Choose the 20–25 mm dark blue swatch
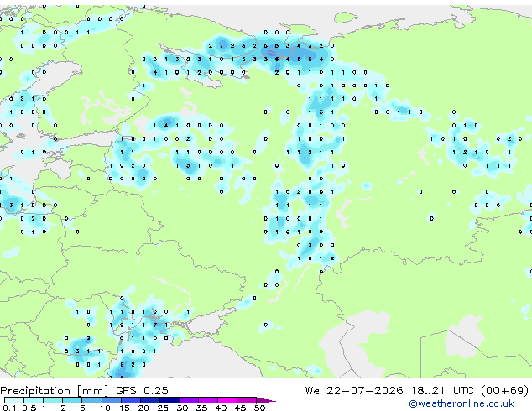The height and width of the screenshot is (411, 532). (x=149, y=400)
